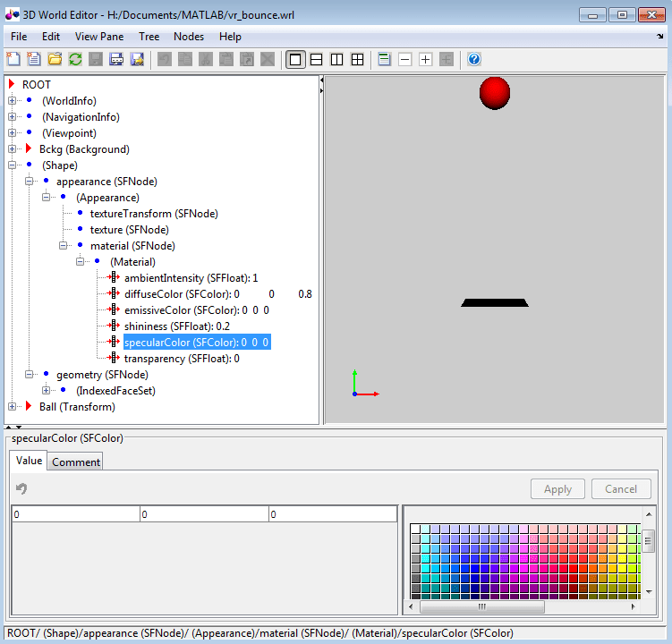Viewport: 672px width, 644px height.
Task: Expand the Bckg (Background) node
Action: click(x=12, y=149)
